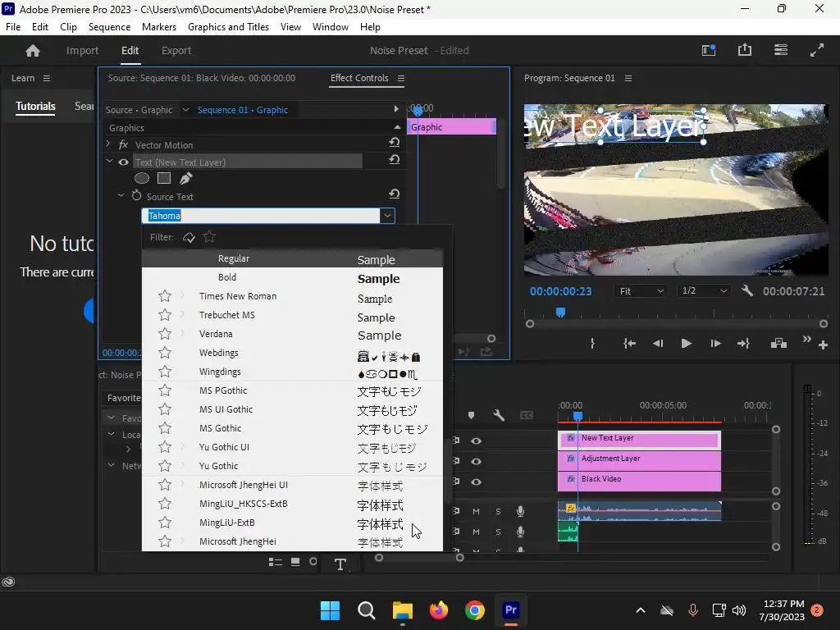Open the program monitor button editor plus
Screen dimensions: 840x630
point(824,345)
